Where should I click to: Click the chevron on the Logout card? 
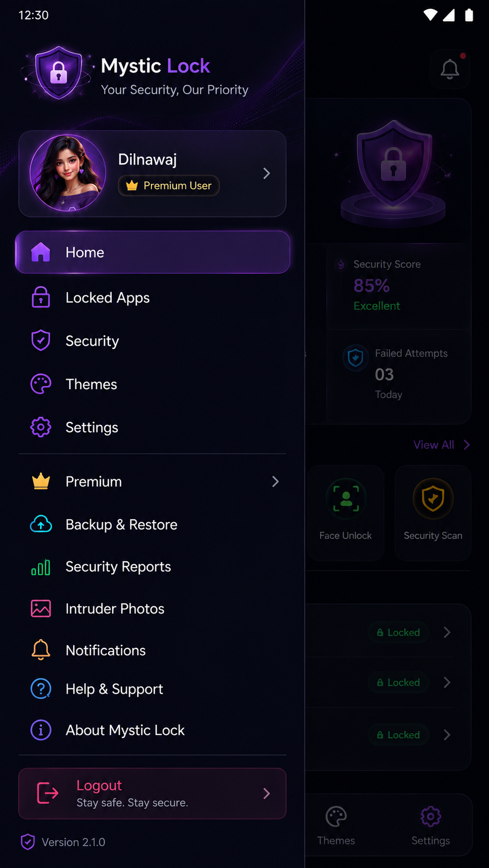click(x=267, y=793)
